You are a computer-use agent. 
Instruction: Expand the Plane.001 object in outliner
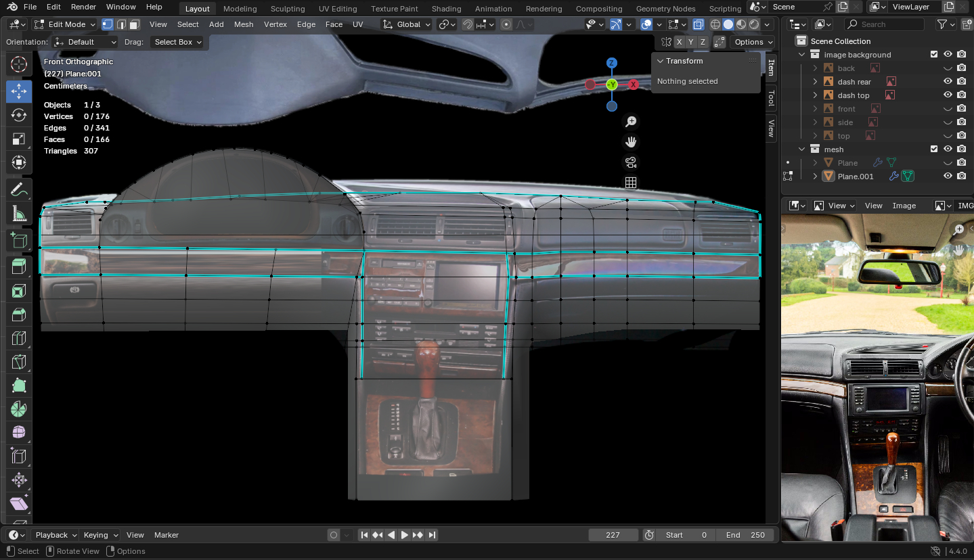(815, 177)
